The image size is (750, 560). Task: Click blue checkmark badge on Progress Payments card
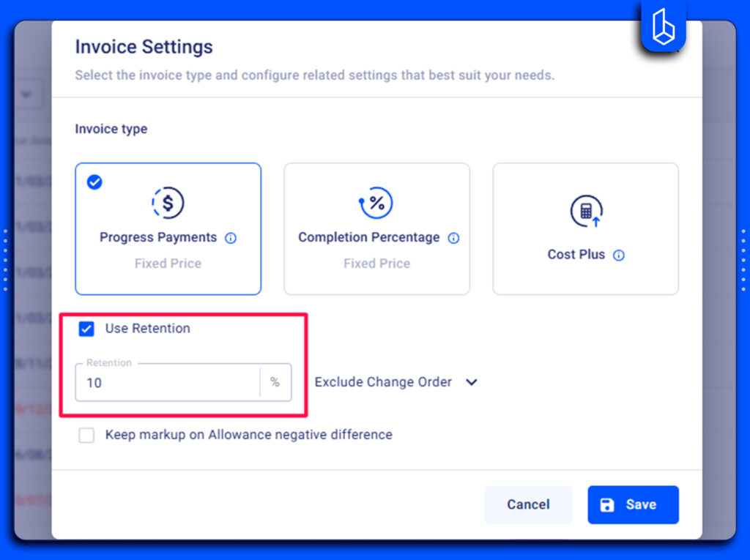click(94, 182)
